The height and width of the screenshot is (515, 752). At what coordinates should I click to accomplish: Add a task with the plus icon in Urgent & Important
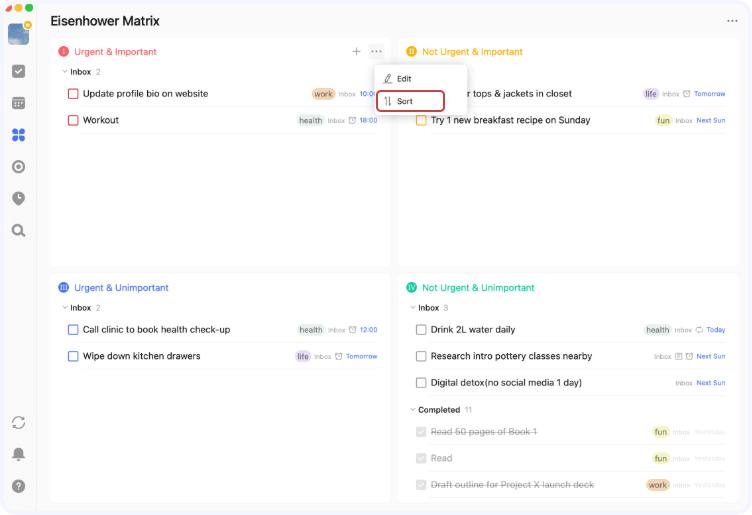tap(356, 51)
